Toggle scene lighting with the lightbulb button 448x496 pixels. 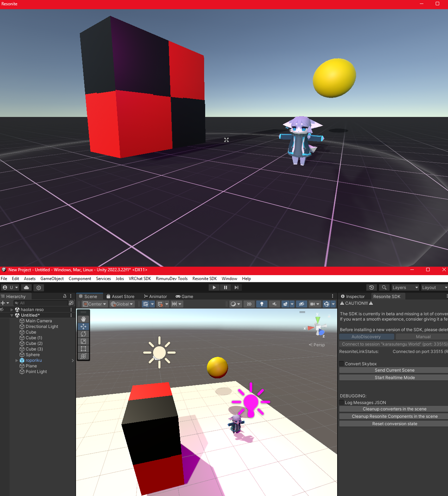[x=261, y=304]
